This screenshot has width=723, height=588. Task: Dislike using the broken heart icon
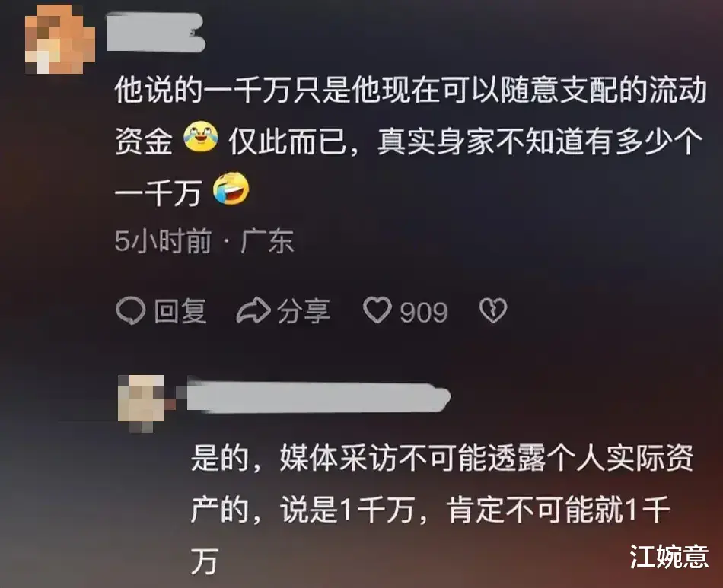tap(493, 310)
